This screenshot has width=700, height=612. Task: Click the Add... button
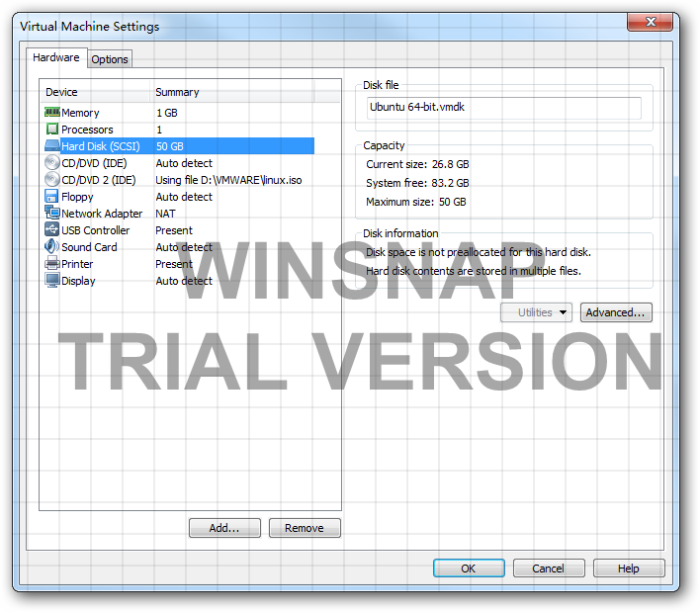pyautogui.click(x=224, y=528)
